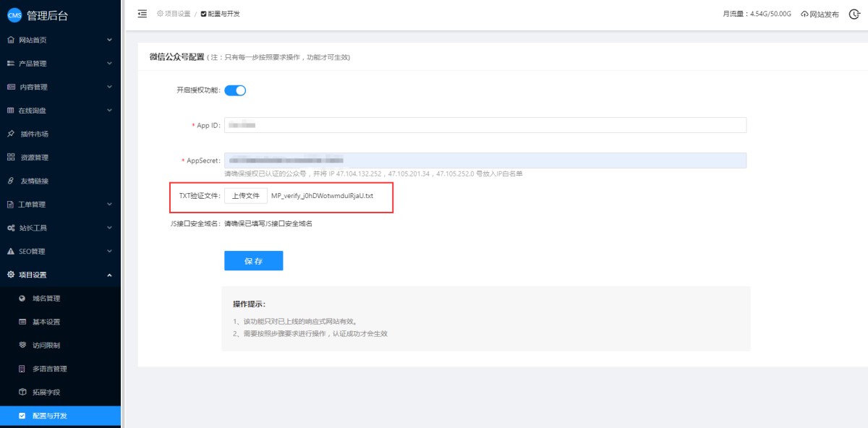Click the AppSecret input field

tap(485, 160)
